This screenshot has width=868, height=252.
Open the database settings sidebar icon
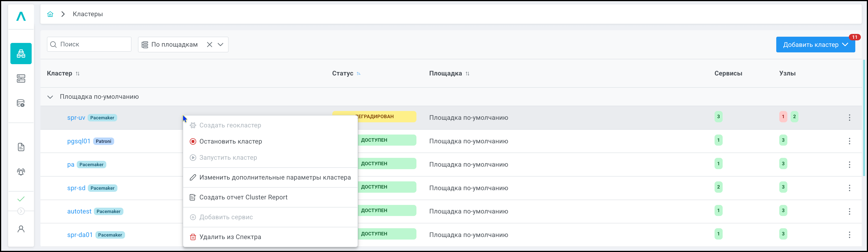point(21,103)
